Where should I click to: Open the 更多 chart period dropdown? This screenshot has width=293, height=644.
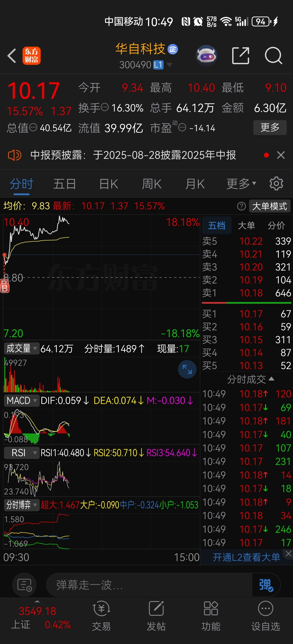click(x=241, y=184)
